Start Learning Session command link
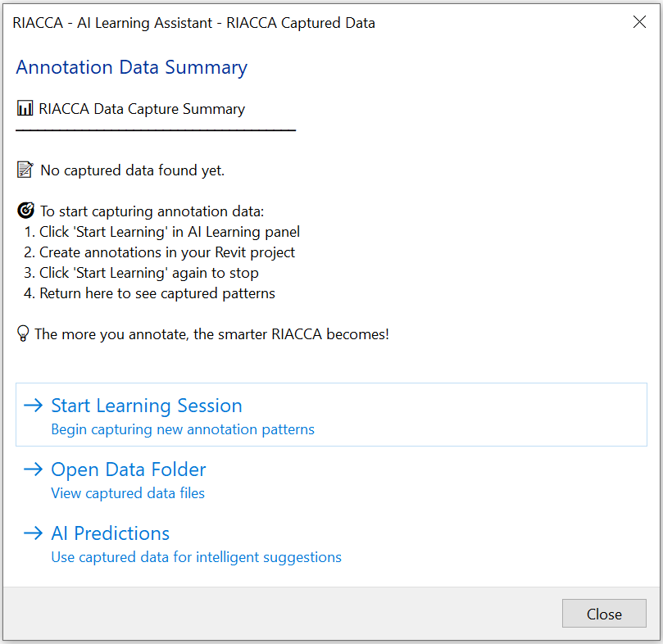Viewport: 663px width, 644px height. point(331,415)
